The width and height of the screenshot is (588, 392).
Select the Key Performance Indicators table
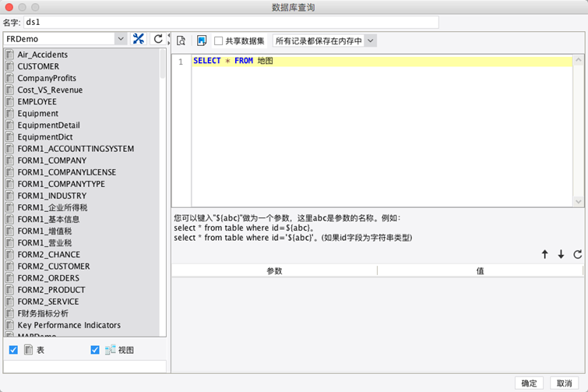pos(69,325)
